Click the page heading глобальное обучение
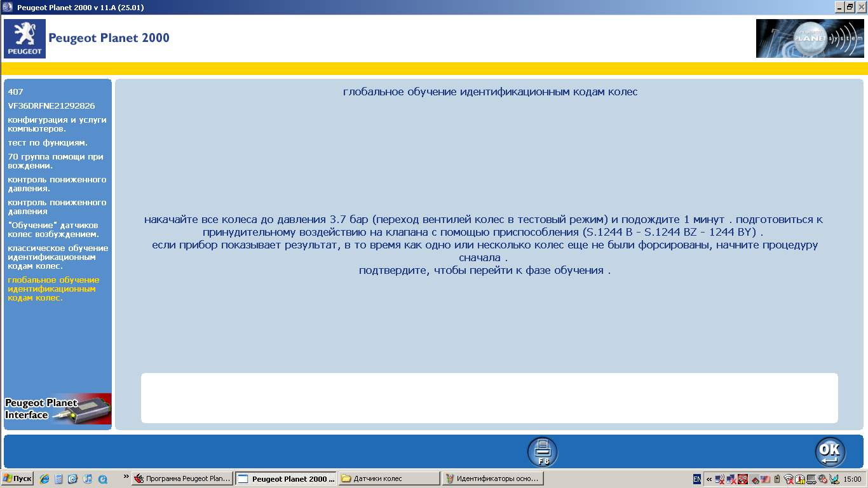Screen dimensions: 868x488 [491, 91]
